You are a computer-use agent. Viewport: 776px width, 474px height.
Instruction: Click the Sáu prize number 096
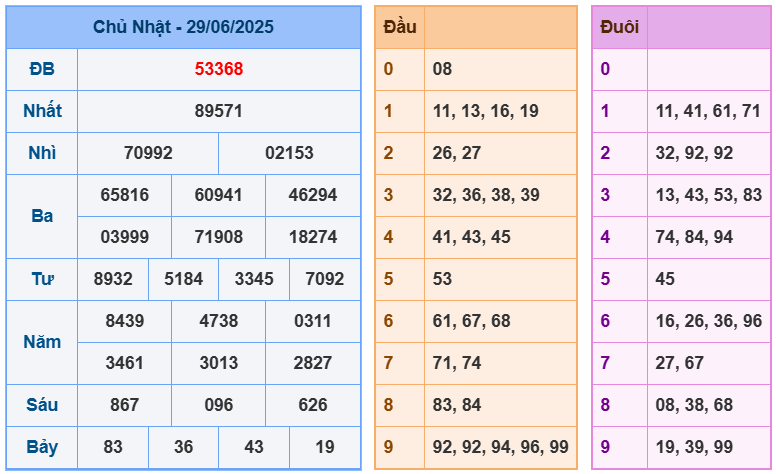coord(218,405)
